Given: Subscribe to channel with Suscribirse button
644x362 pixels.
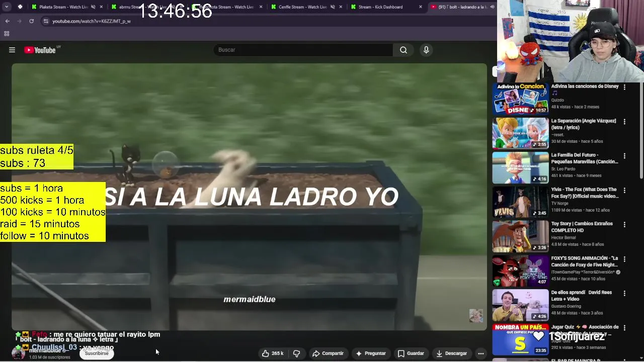Looking at the screenshot, I should [x=97, y=353].
